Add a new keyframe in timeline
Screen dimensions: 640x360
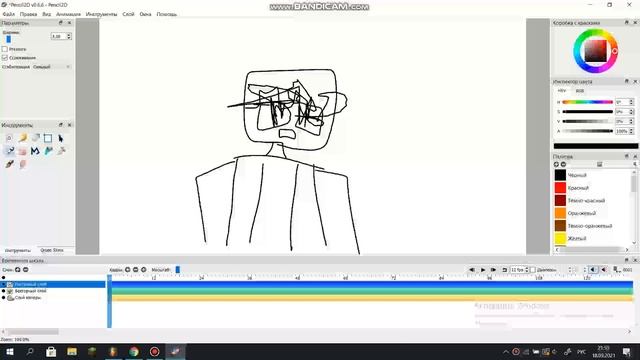pyautogui.click(x=128, y=270)
